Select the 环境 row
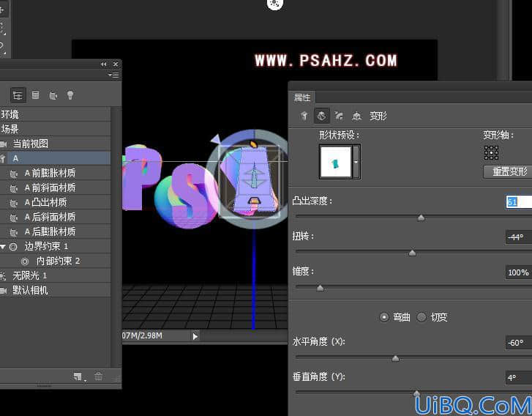Screen dimensions: 532x416 click(55, 114)
